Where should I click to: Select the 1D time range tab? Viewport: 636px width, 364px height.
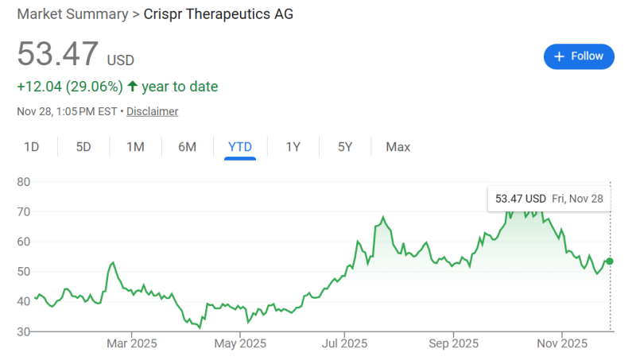click(x=32, y=146)
